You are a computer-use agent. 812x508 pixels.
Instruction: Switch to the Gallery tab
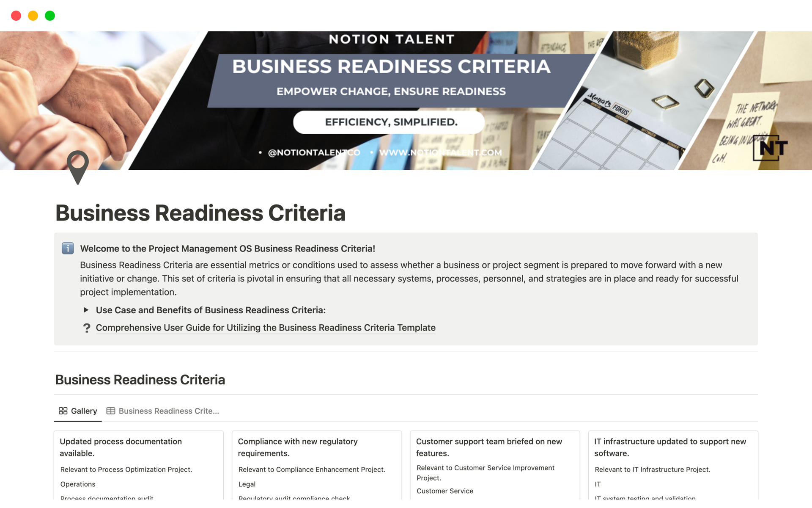83,411
